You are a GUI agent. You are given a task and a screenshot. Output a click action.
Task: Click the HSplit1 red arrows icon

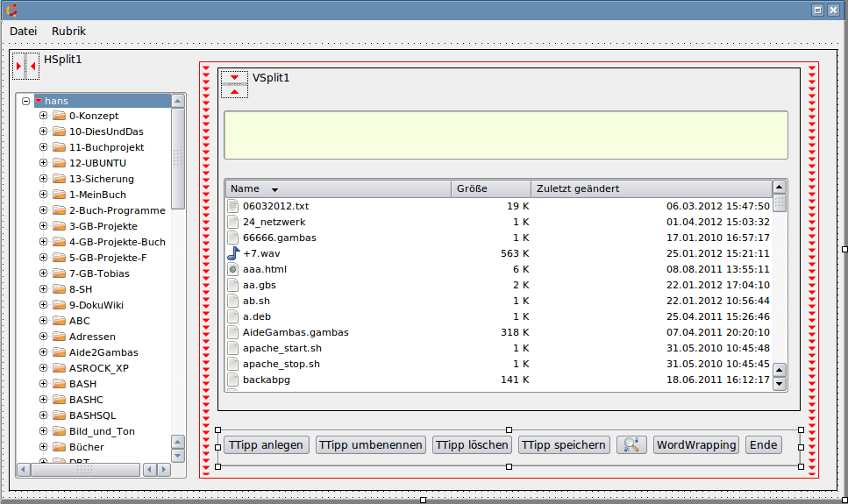click(x=25, y=66)
